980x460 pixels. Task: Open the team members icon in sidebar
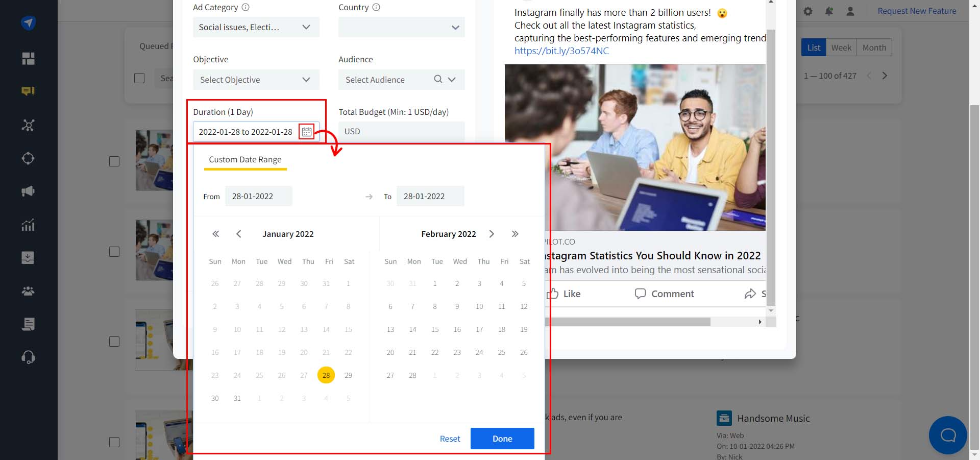click(x=28, y=291)
